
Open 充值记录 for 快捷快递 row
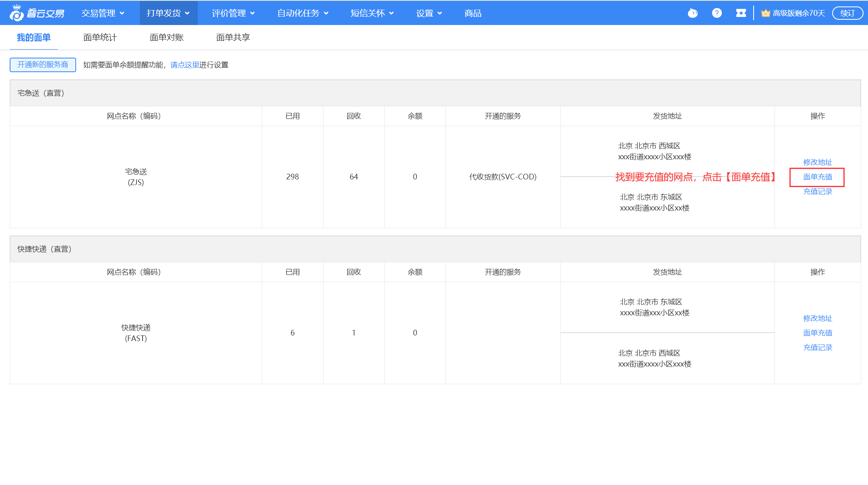(817, 348)
